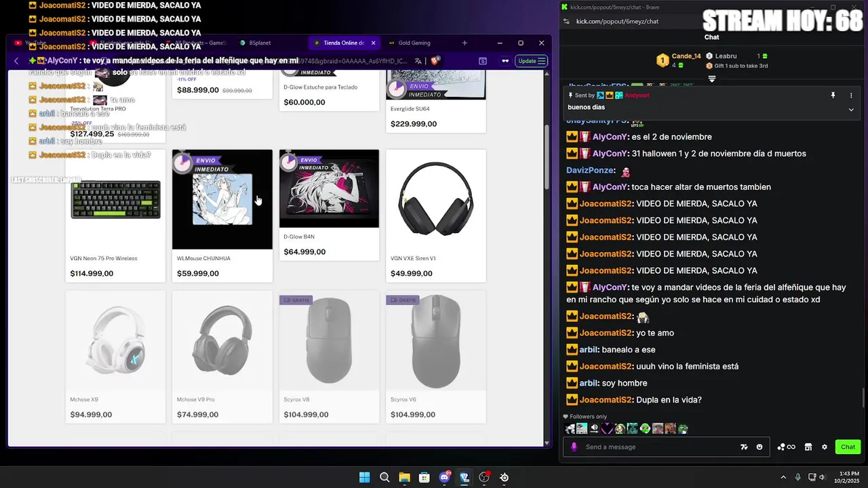Screen dimensions: 868x488
Task: Click second-place gifter Leabru
Action: click(x=726, y=56)
